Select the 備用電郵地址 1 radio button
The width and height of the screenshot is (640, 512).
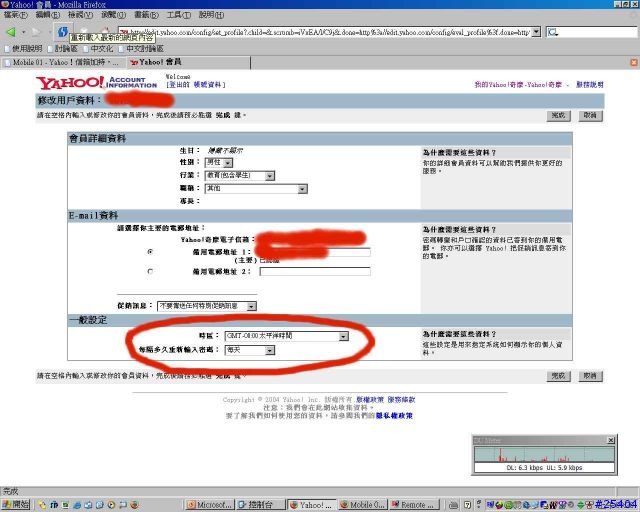[x=150, y=252]
